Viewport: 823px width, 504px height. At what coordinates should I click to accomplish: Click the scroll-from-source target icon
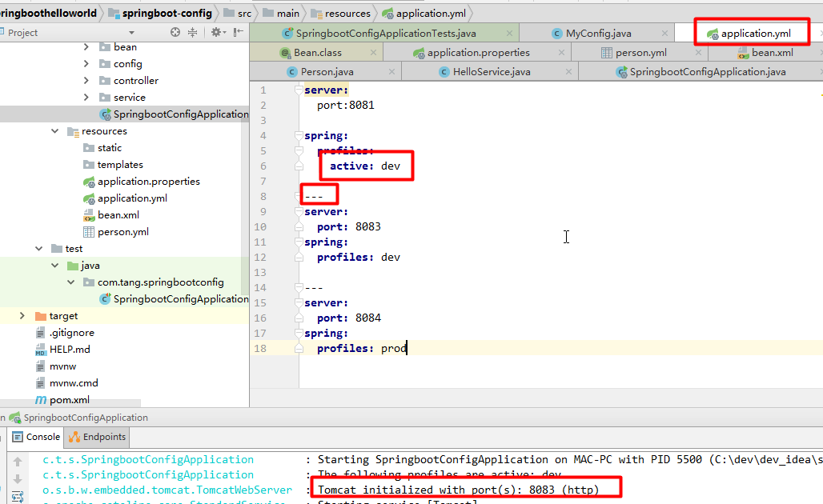pos(175,33)
